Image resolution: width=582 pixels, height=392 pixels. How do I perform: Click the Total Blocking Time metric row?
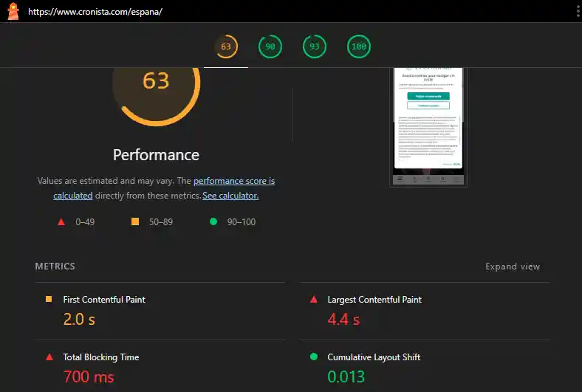[101, 357]
